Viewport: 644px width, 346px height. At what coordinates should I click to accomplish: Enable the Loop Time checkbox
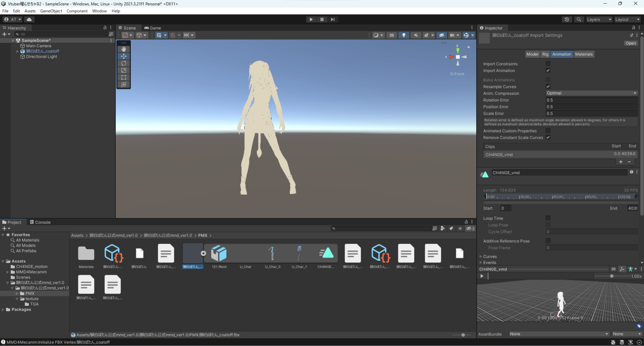click(x=548, y=218)
